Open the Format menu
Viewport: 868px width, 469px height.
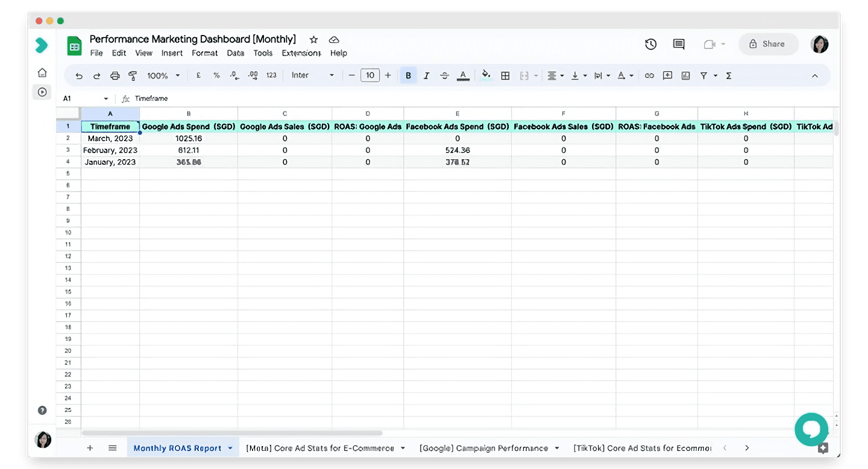click(205, 53)
